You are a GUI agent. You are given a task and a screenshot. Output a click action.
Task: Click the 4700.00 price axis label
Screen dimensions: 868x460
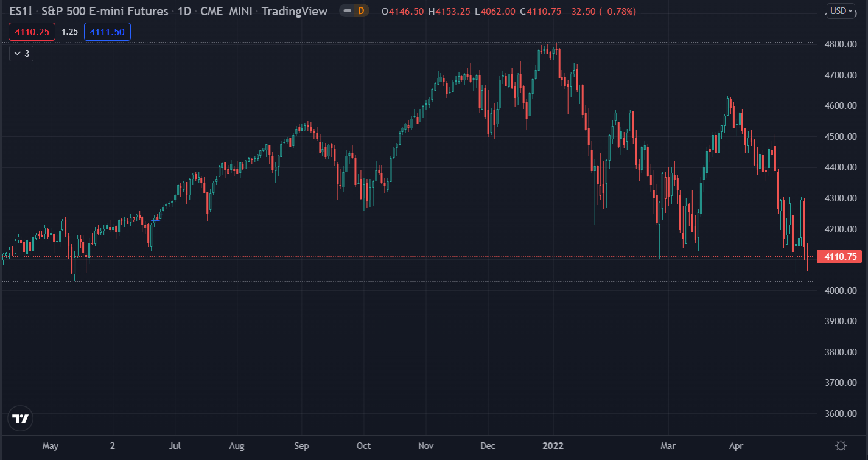click(x=841, y=75)
